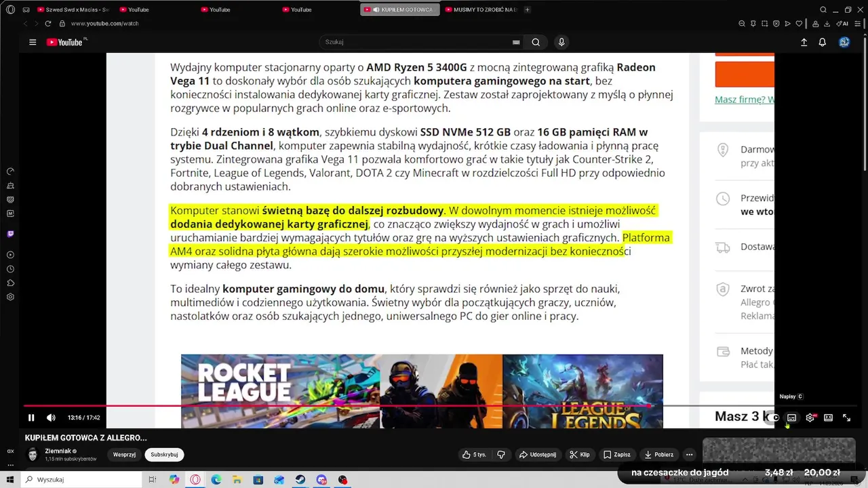Image resolution: width=868 pixels, height=488 pixels.
Task: Open Task View on taskbar
Action: (x=152, y=480)
